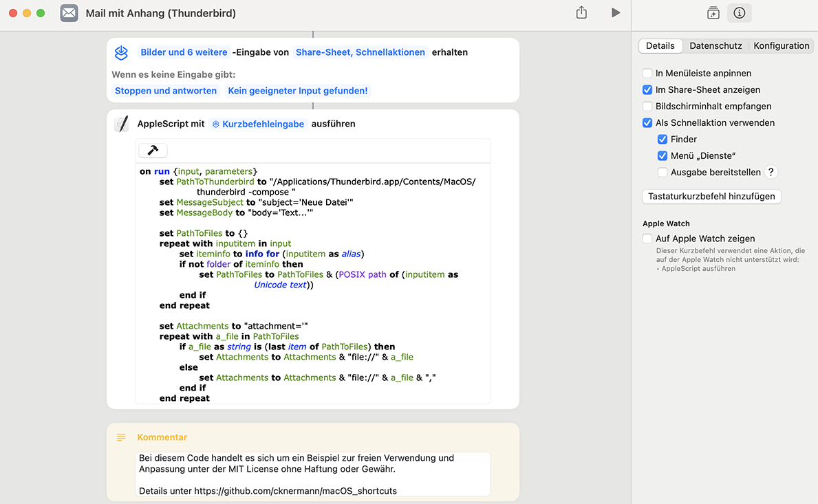
Task: Open the Stoppen und antworten option
Action: tap(165, 91)
